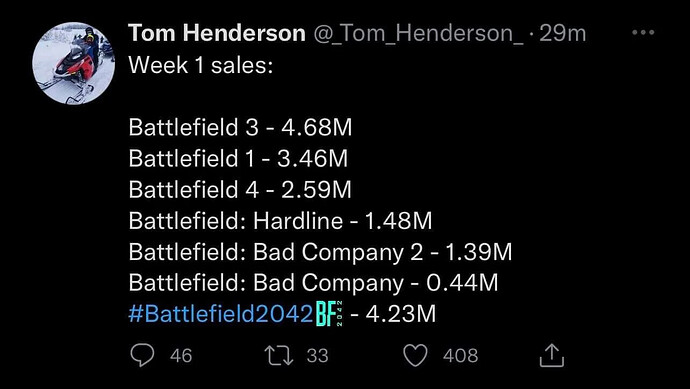The width and height of the screenshot is (690, 389).
Task: Click the BF 2042 hashtag emoji icon
Action: coord(331,314)
